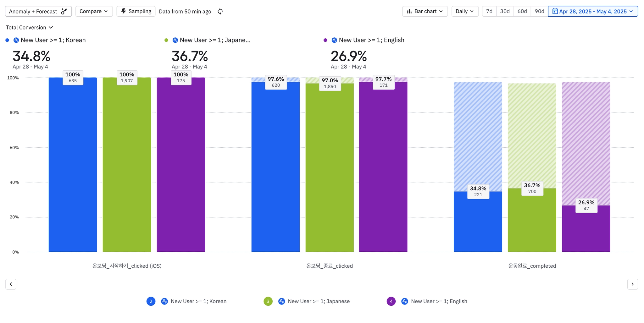Screen dimensions: 644x323
Task: Open the Compare dropdown
Action: [x=94, y=11]
